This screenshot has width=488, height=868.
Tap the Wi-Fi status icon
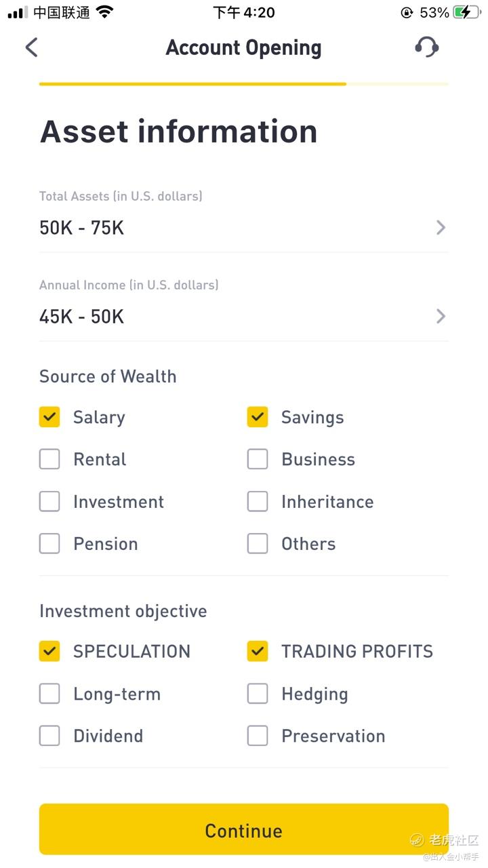pyautogui.click(x=104, y=12)
